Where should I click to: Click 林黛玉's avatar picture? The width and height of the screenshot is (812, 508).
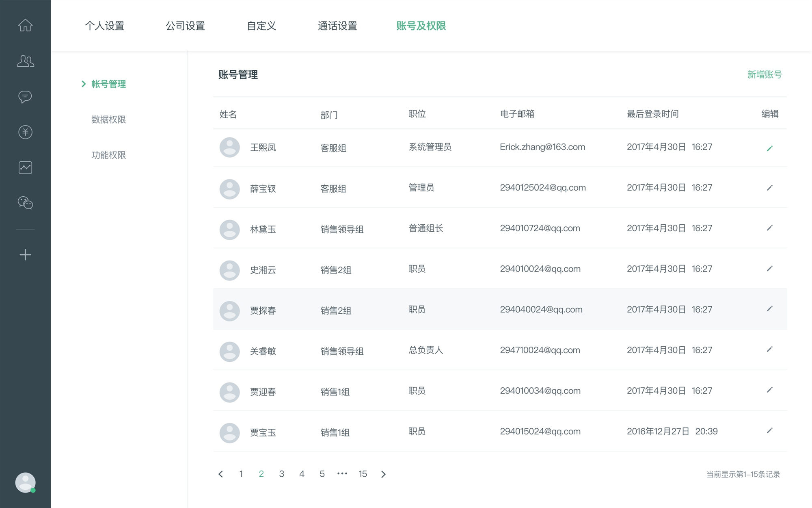(229, 230)
